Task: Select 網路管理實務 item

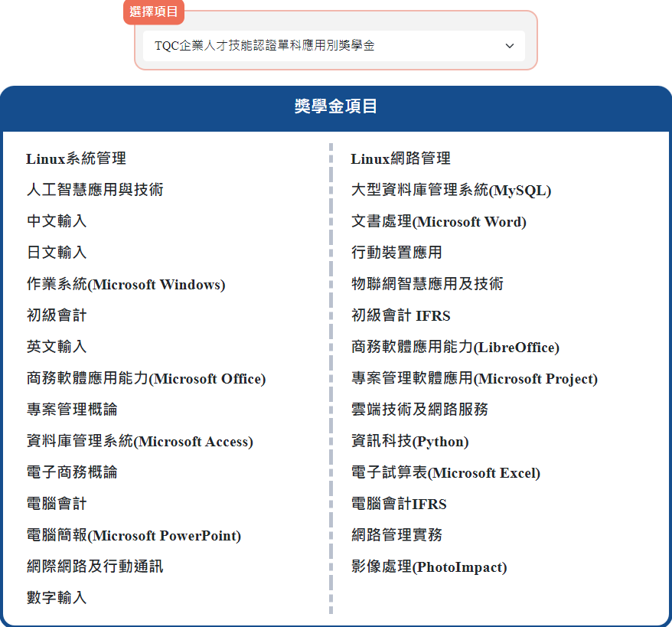Action: (397, 535)
